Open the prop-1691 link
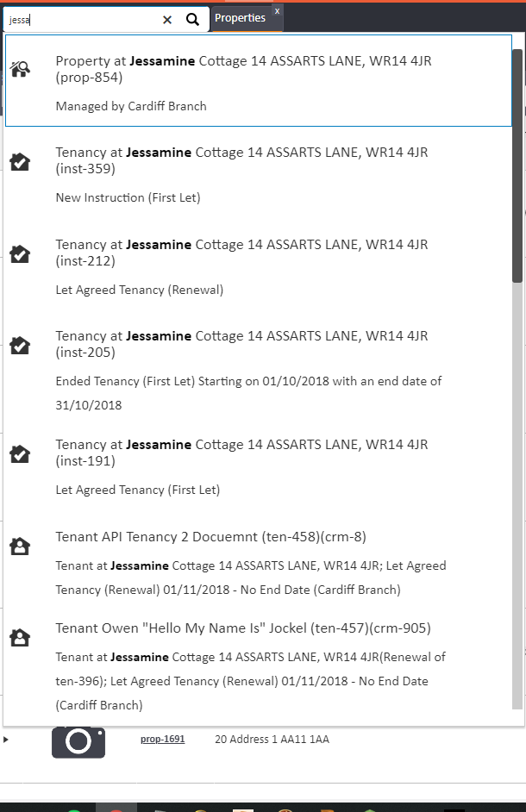 pos(162,740)
